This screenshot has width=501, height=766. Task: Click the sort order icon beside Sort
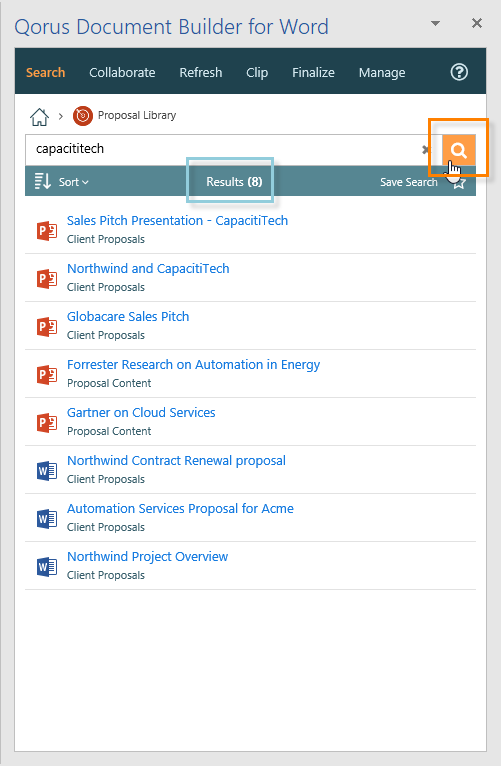[42, 181]
